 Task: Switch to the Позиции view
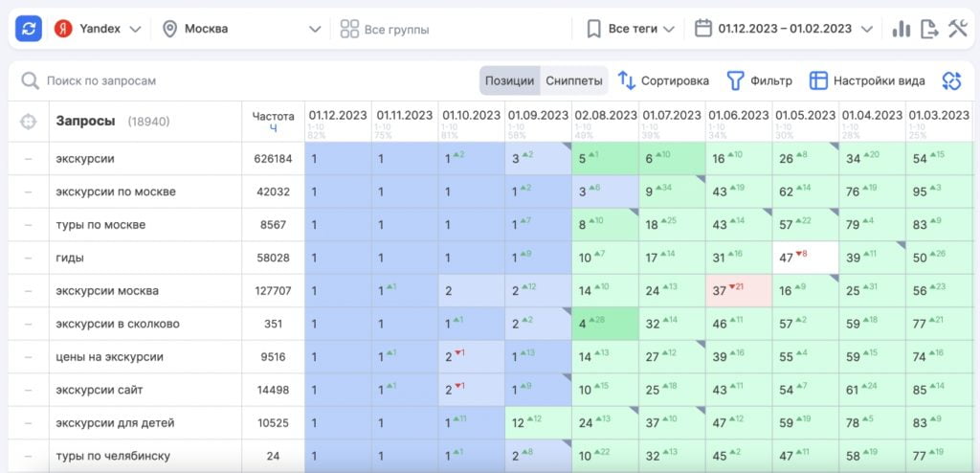509,81
